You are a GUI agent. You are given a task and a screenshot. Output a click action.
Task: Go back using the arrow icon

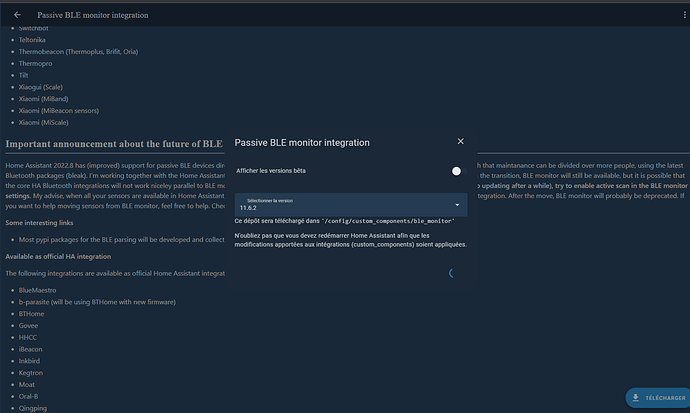[x=17, y=15]
